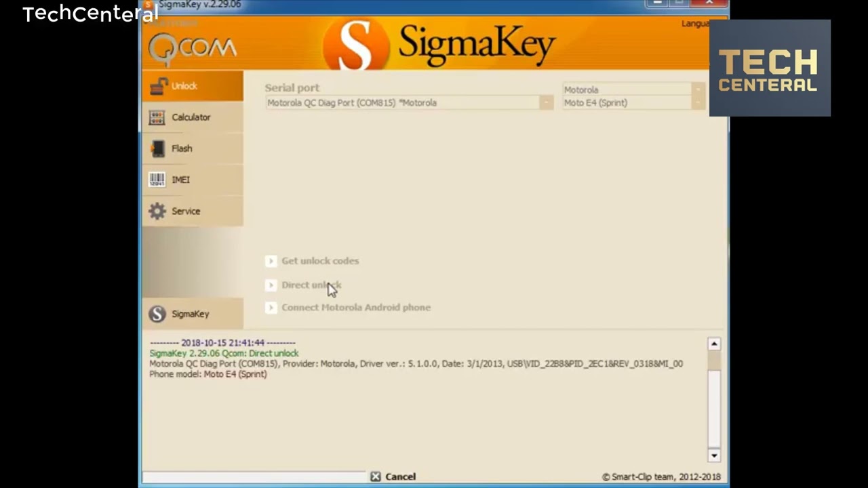This screenshot has height=488, width=868.
Task: Click the padlock Unlock icon
Action: 158,86
